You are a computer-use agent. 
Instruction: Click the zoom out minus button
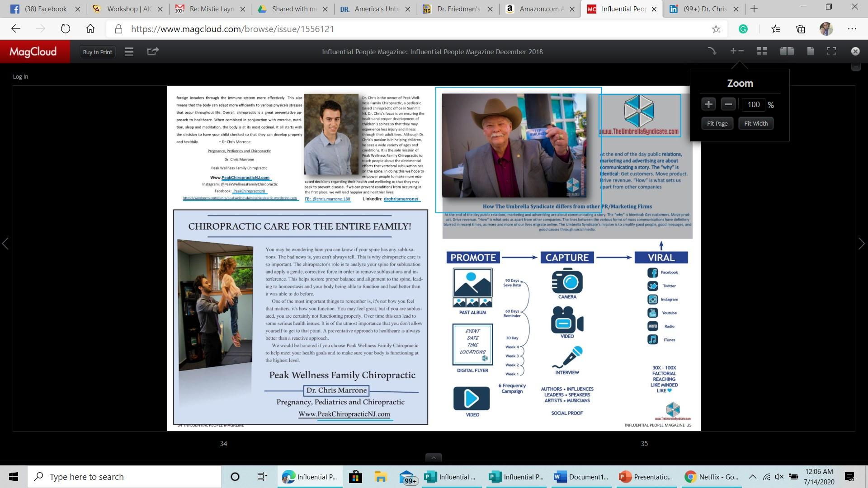pos(728,104)
